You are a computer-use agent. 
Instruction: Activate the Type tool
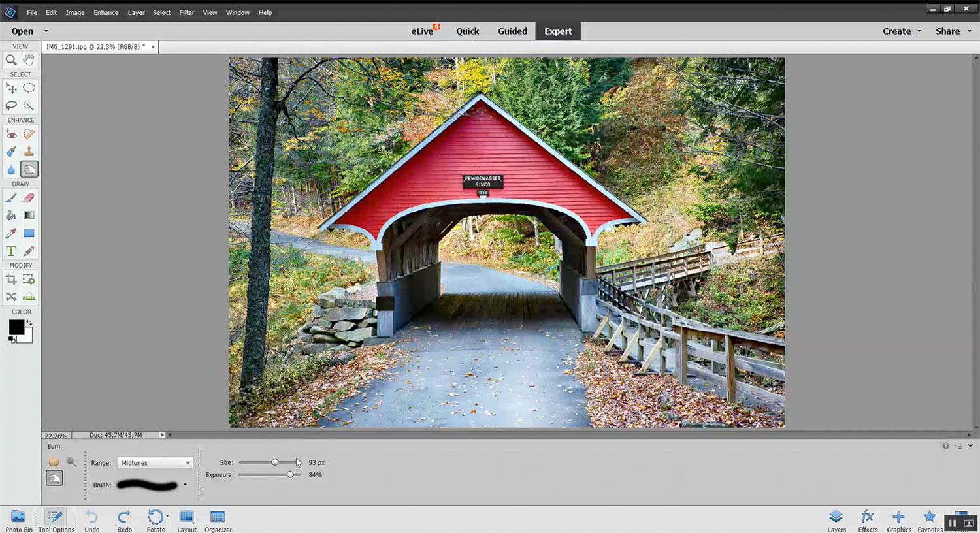(x=11, y=251)
